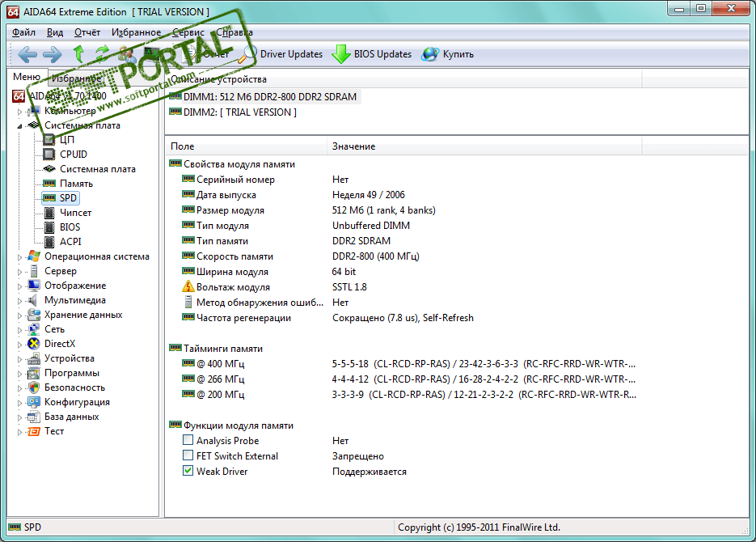Screen dimensions: 756x542
Task: Click the green up-level arrow in toolbar
Action: point(78,53)
